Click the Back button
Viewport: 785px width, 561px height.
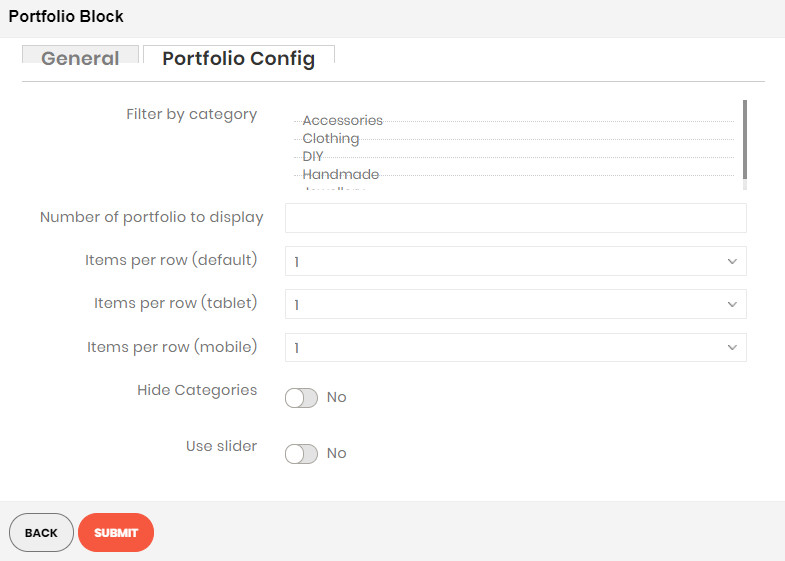point(42,532)
